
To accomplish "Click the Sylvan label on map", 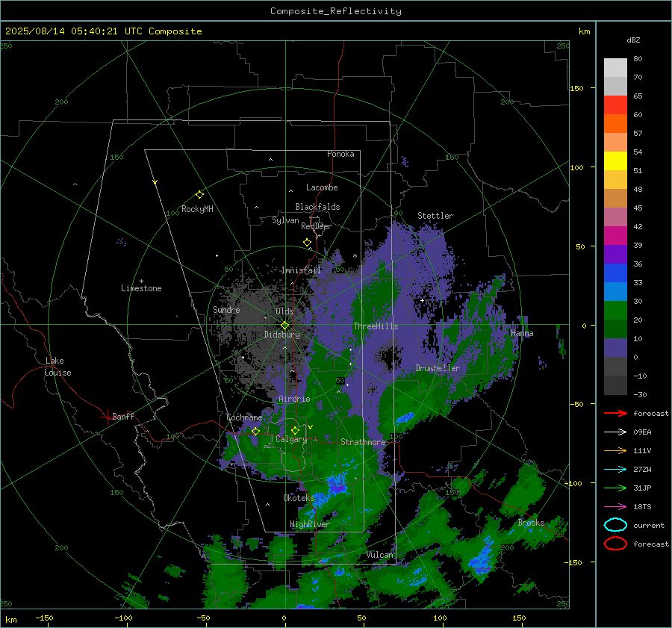I will click(285, 220).
